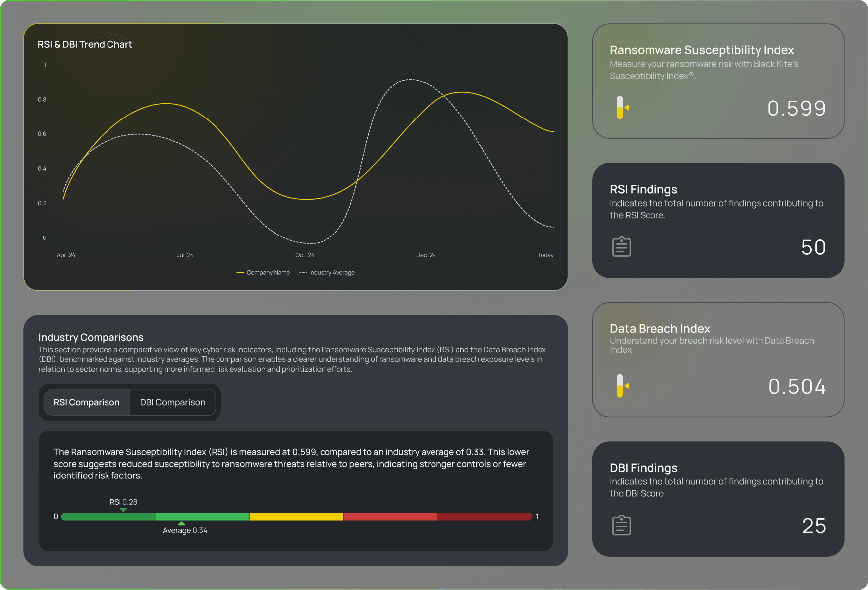Click the RSI & DBI Trend Chart title
This screenshot has height=590, width=868.
click(x=85, y=44)
